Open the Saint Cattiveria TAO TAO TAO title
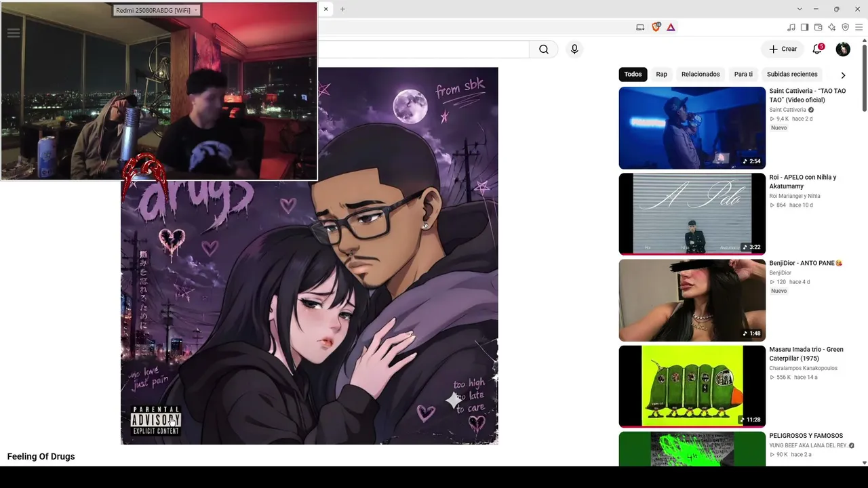The height and width of the screenshot is (488, 868). click(808, 96)
